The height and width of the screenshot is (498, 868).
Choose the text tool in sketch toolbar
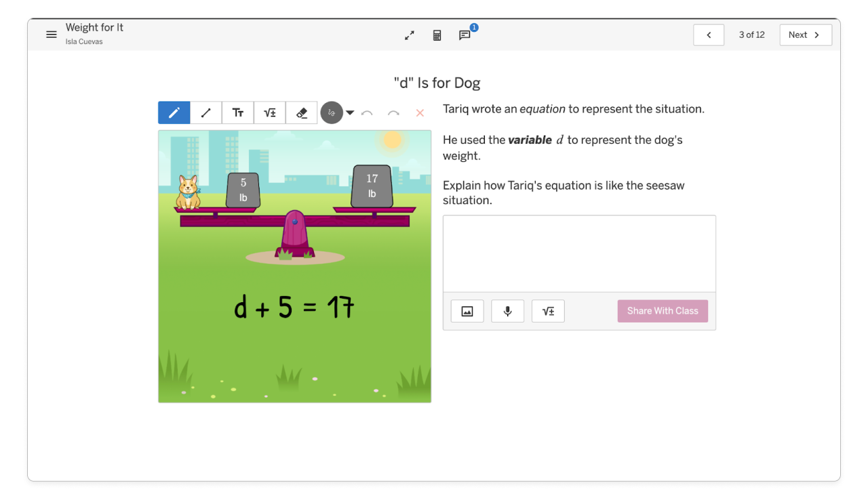click(238, 113)
